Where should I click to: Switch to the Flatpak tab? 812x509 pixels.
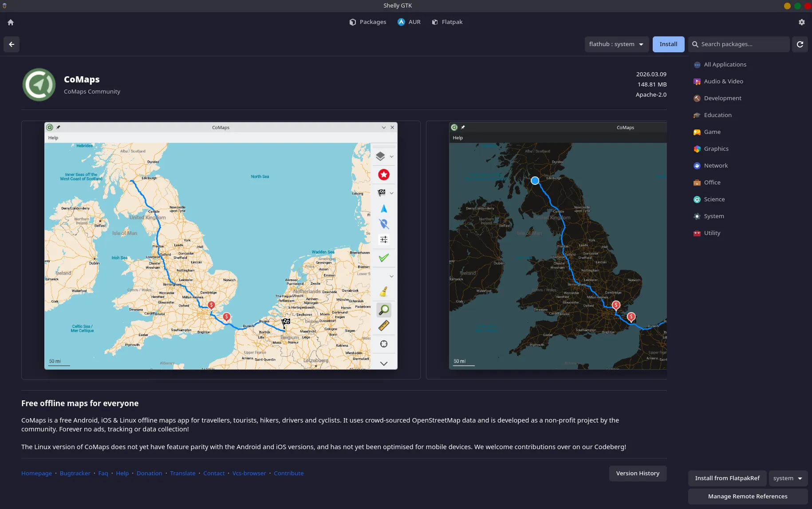click(447, 22)
